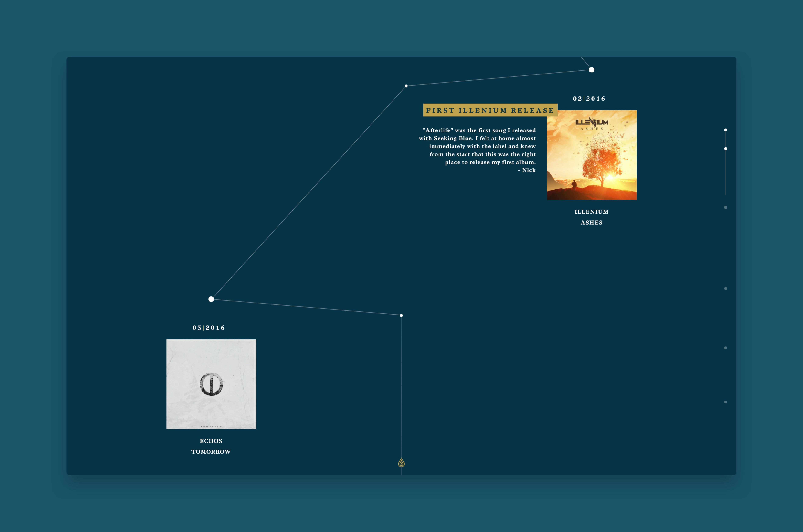Click the 02|2016 date label
This screenshot has height=532, width=803.
pos(589,99)
